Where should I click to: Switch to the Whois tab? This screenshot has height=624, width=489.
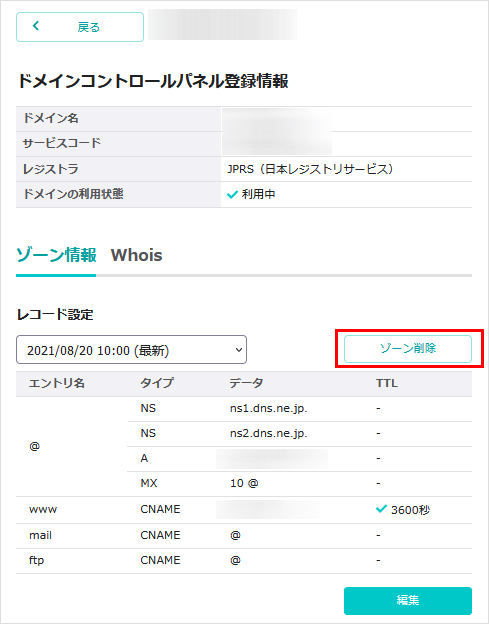point(136,255)
